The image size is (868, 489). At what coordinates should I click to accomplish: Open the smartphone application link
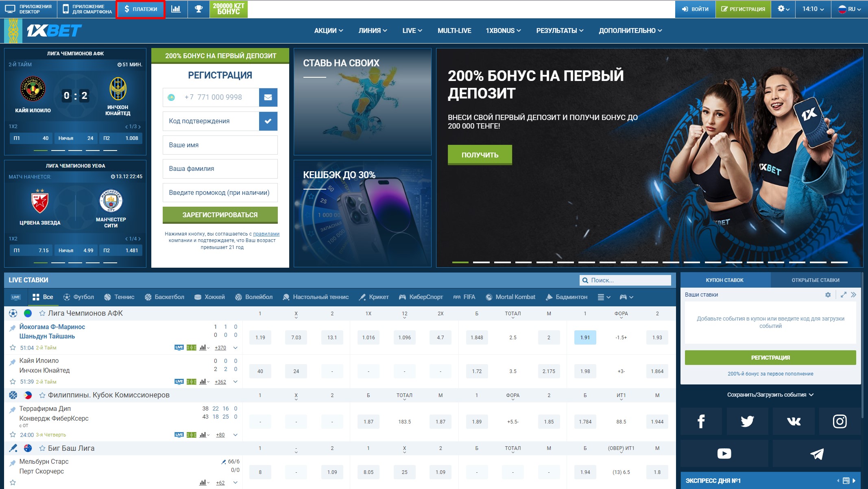click(x=87, y=9)
